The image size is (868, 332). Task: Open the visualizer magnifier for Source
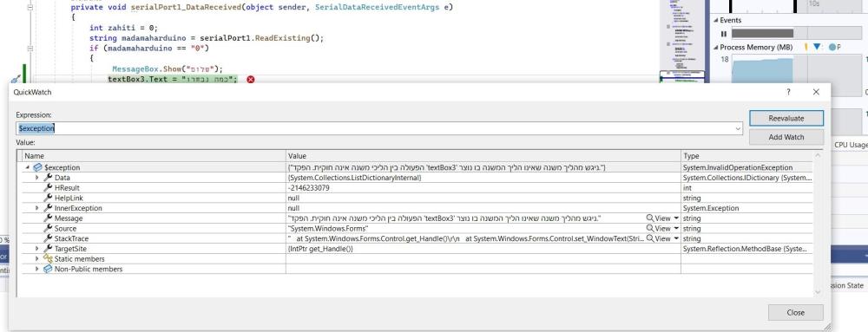[650, 228]
